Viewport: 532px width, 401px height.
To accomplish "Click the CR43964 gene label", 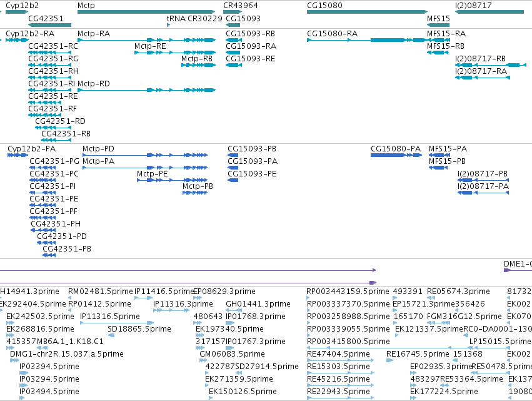I will (x=241, y=6).
